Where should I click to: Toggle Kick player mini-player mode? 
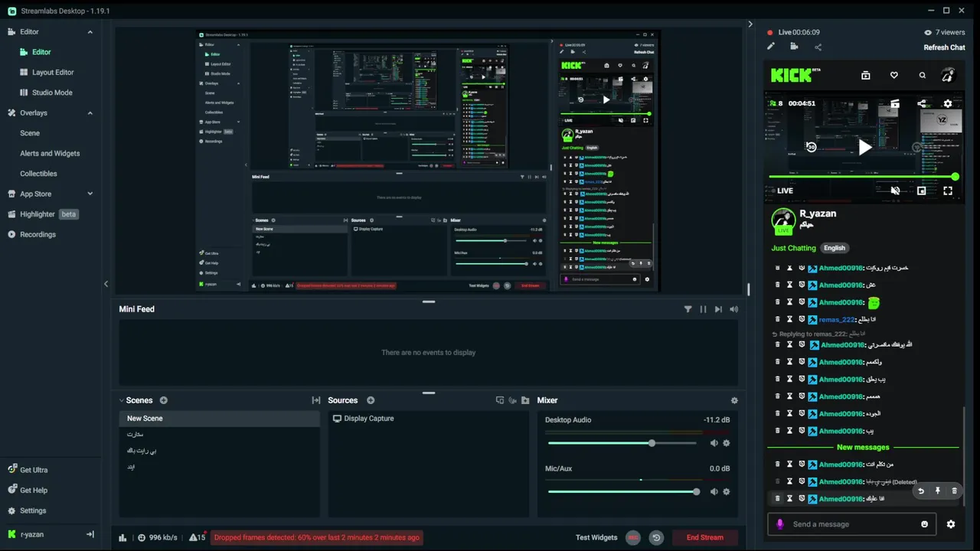[921, 191]
